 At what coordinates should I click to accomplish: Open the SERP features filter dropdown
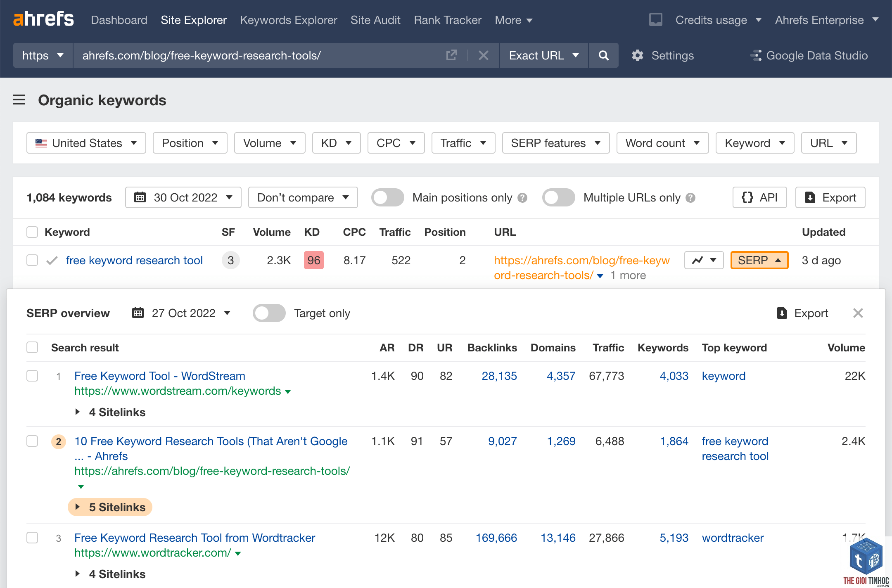click(x=556, y=143)
